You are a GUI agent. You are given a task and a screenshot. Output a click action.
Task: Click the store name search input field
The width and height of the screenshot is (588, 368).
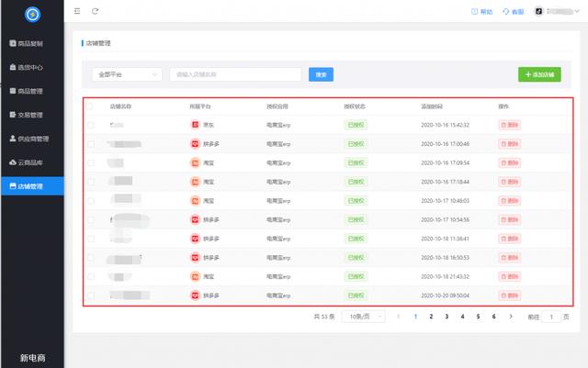pyautogui.click(x=235, y=74)
